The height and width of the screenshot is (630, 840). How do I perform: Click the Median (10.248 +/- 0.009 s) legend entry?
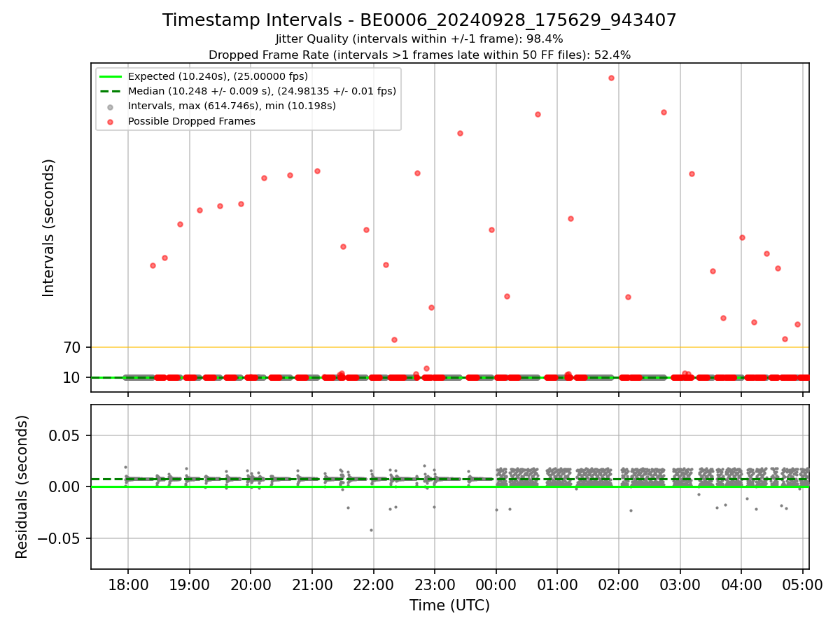click(262, 91)
